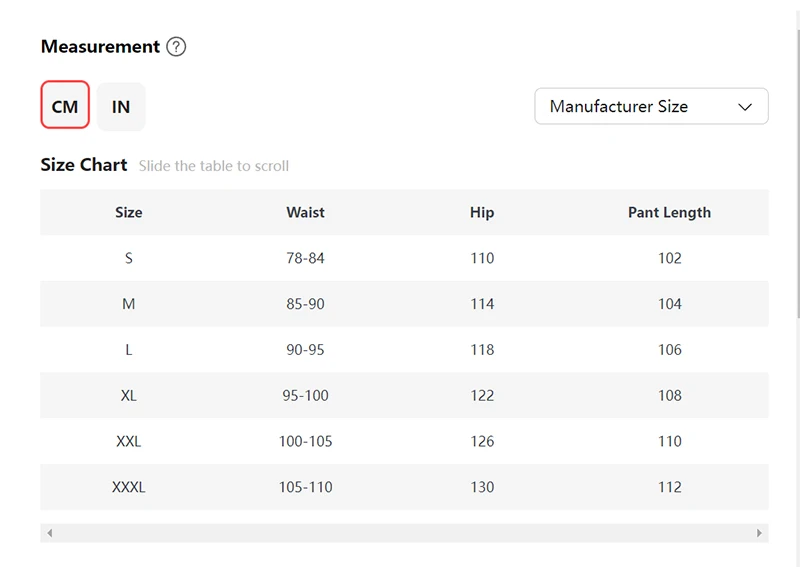Select the XXXL size row
This screenshot has height=567, width=800.
[129, 487]
